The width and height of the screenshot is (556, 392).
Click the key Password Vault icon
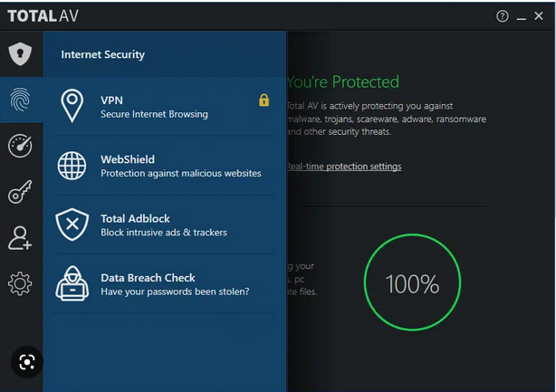pos(20,192)
